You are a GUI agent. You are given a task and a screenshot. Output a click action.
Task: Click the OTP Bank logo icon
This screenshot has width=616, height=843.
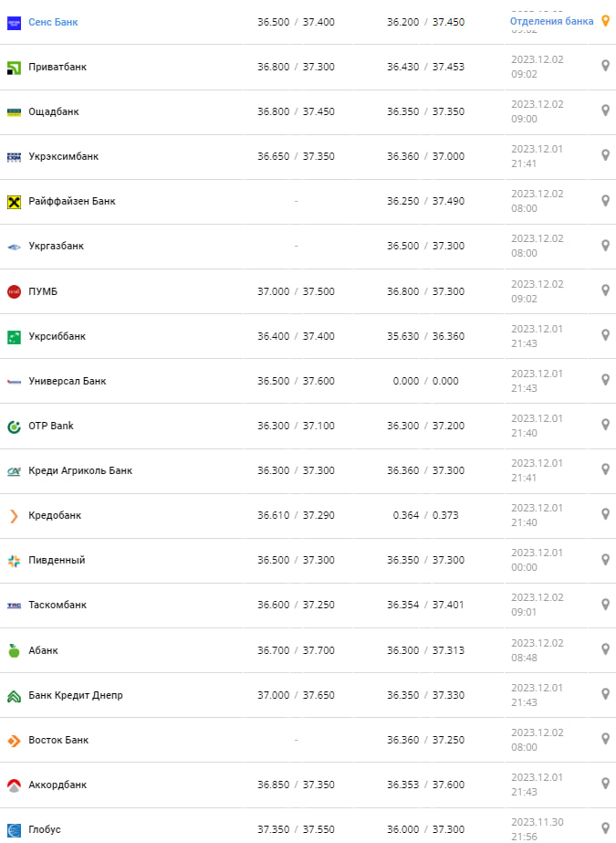click(14, 426)
